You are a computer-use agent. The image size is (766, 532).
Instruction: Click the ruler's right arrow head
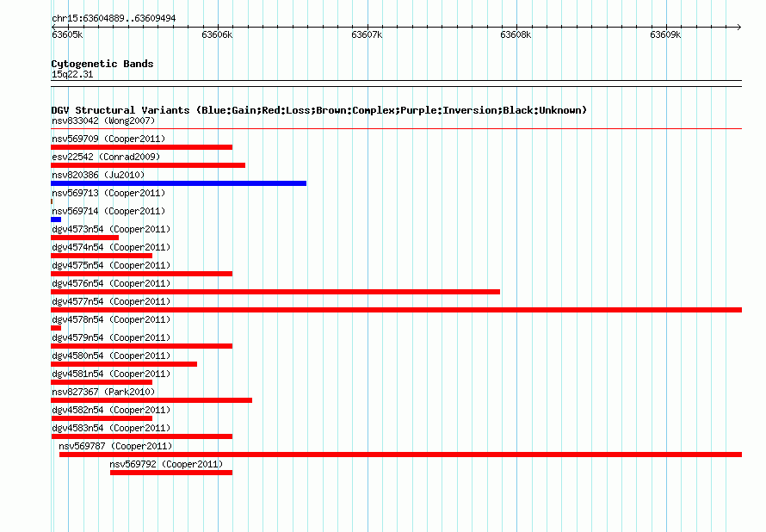click(x=738, y=27)
